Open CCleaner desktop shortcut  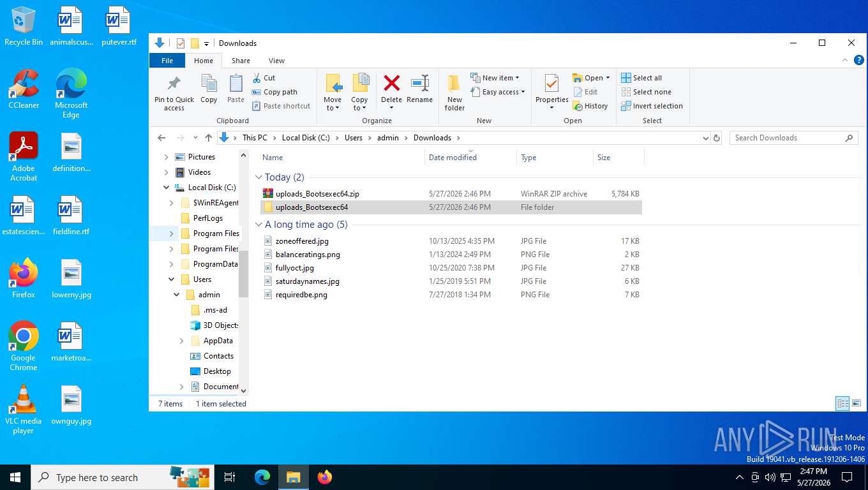pyautogui.click(x=24, y=89)
